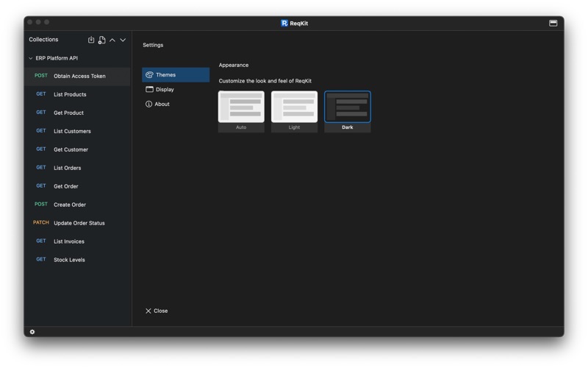588x368 pixels.
Task: Select the Themes settings tab
Action: point(176,75)
